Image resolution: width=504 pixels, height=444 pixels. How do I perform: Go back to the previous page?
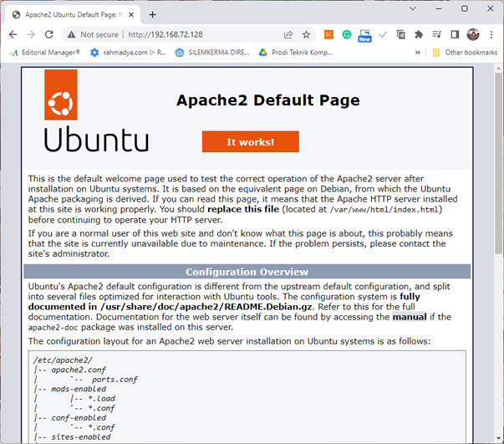click(13, 35)
